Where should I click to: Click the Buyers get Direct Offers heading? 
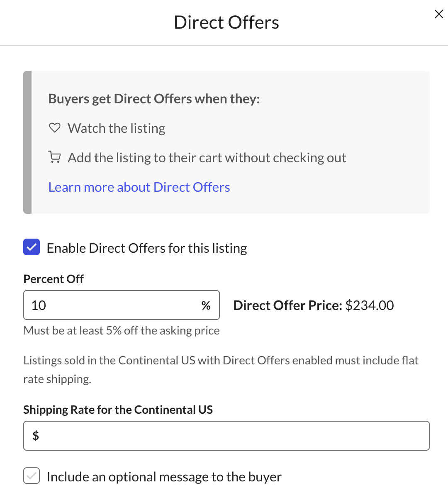[154, 99]
